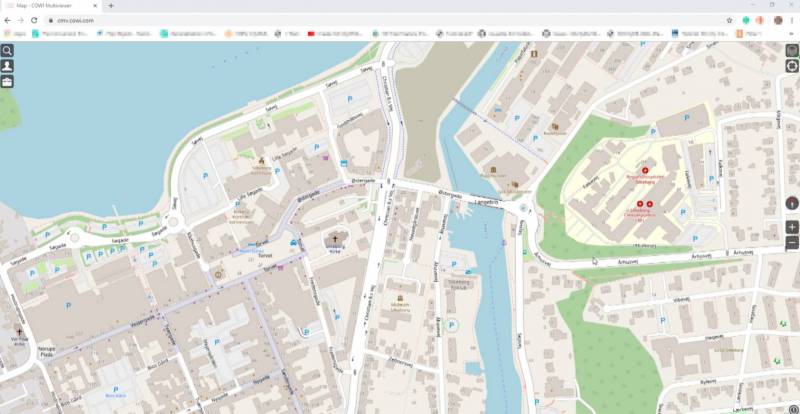Screen dimensions: 800x414
Task: Click the browser profile avatar
Action: tap(777, 20)
